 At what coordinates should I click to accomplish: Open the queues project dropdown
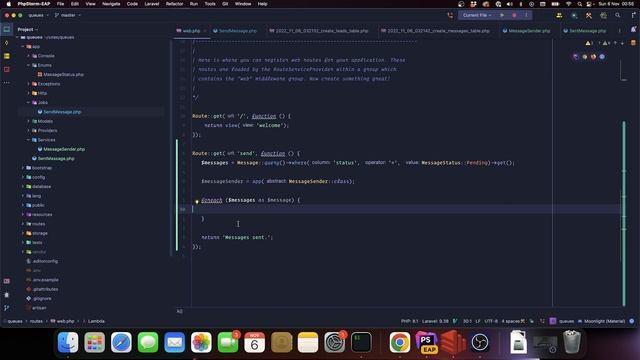[38, 15]
